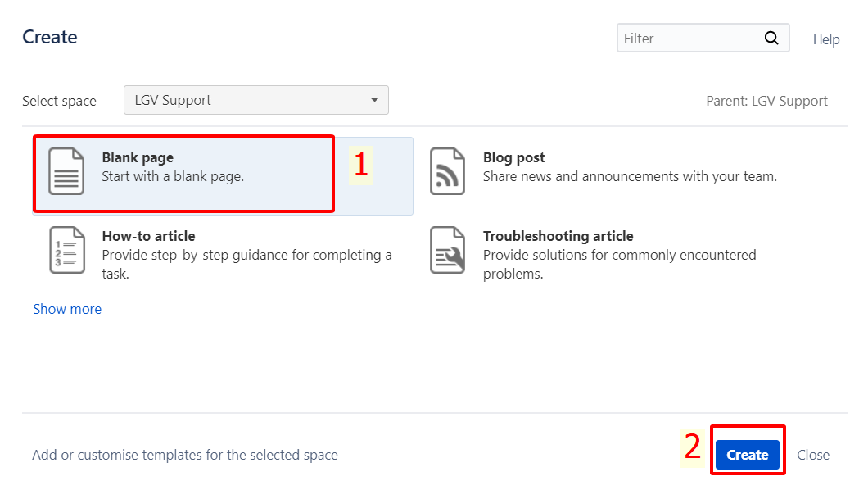The image size is (868, 481).
Task: Pick the How-to article template title
Action: pos(148,236)
